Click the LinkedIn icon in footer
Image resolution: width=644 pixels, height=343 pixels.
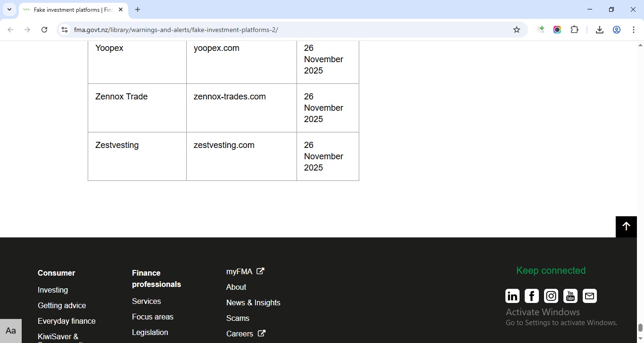(512, 296)
